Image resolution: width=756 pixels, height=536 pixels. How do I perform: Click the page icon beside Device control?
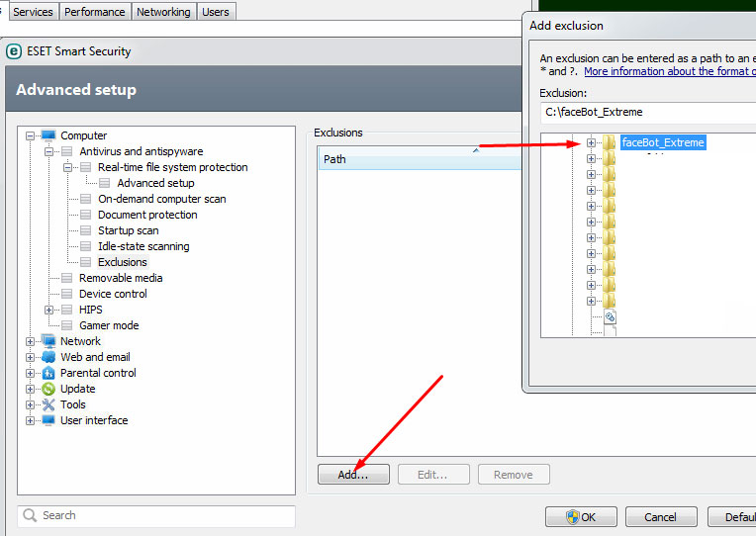coord(67,294)
